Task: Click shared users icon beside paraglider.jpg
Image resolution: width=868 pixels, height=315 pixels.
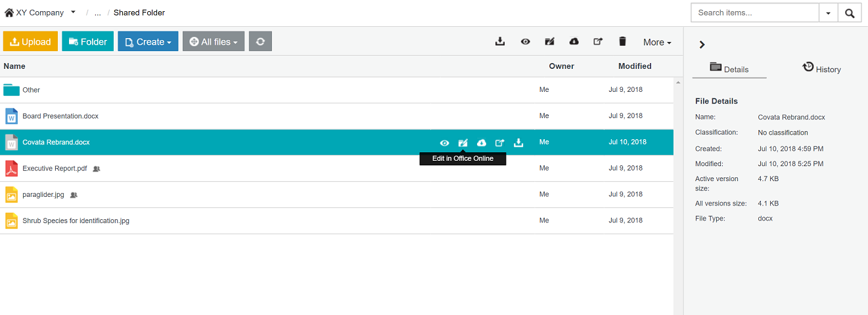Action: pos(74,195)
